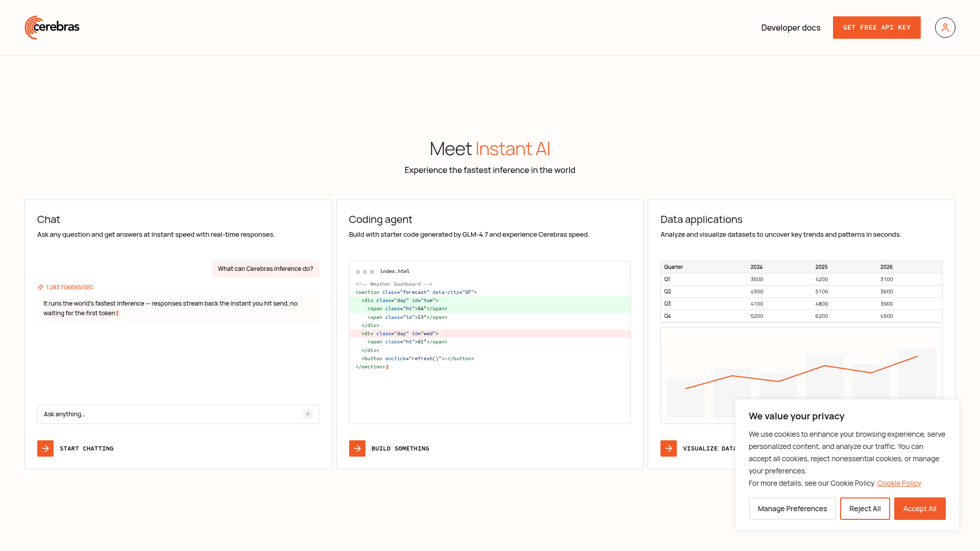980x551 pixels.
Task: Click Manage Preferences button
Action: pyautogui.click(x=792, y=509)
